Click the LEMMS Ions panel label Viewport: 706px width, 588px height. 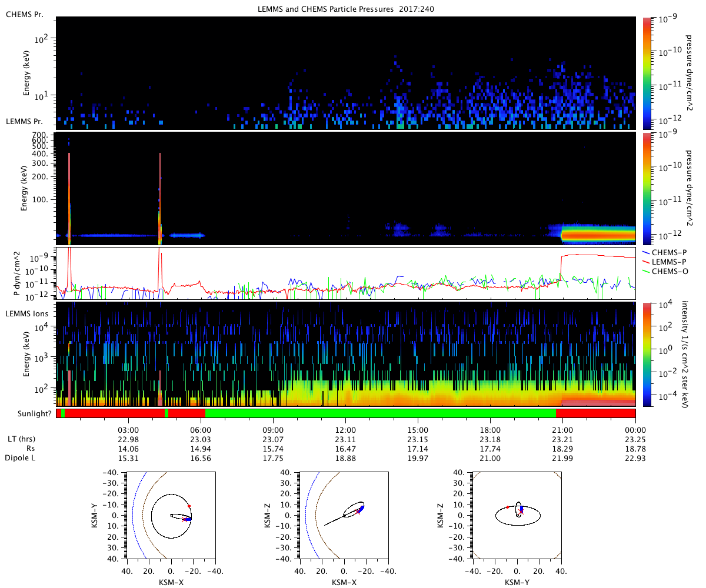pyautogui.click(x=27, y=314)
